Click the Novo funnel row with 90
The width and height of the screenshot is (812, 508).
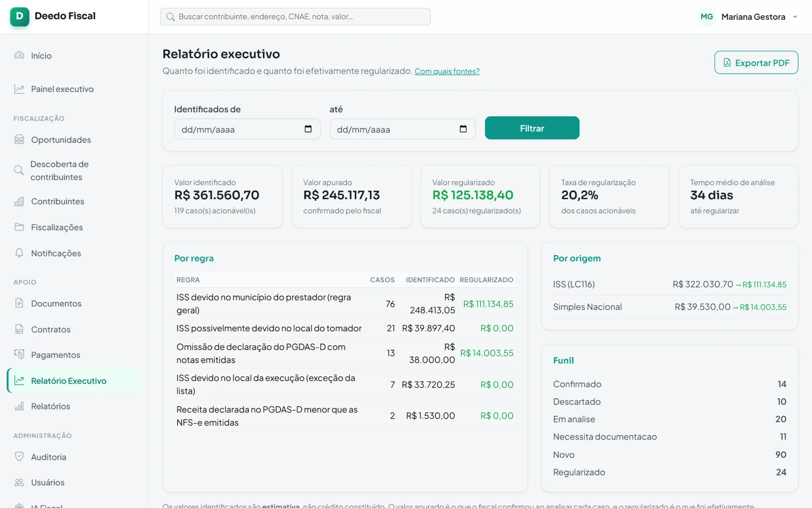click(670, 455)
